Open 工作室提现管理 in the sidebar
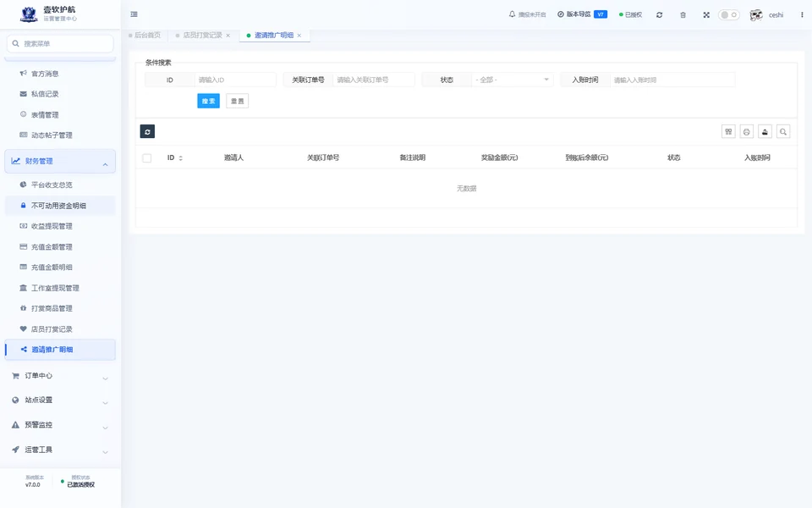The height and width of the screenshot is (508, 812). pyautogui.click(x=60, y=288)
